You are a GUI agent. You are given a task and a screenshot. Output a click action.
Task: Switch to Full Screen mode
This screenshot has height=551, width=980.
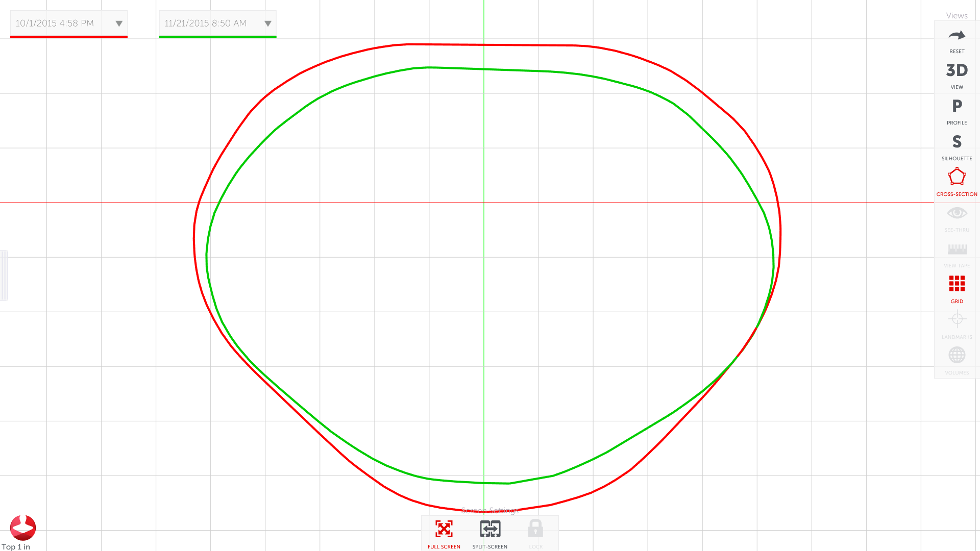444,530
